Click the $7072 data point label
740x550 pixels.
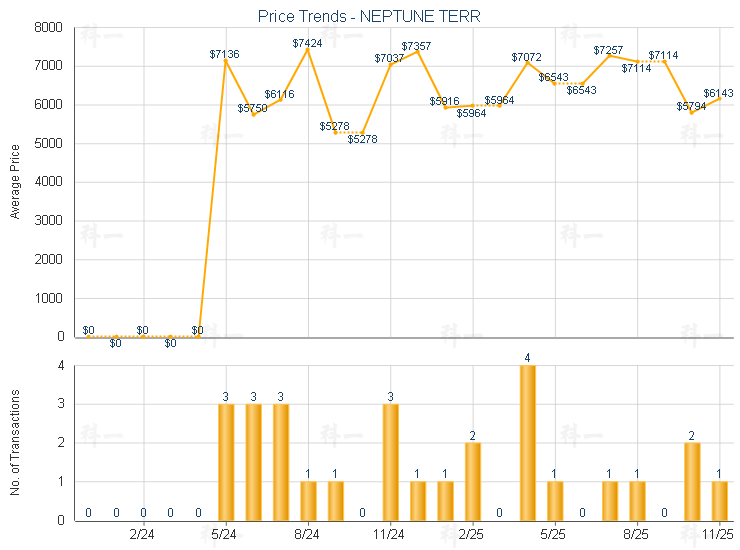pos(527,57)
